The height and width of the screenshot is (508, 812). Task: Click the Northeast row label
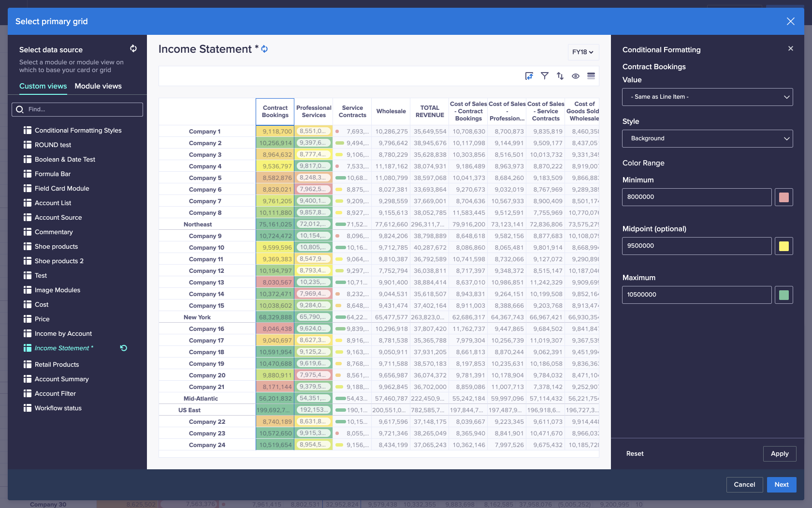click(x=198, y=224)
